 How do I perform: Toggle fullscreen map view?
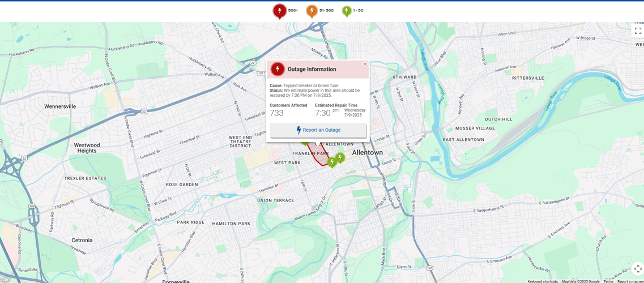638,31
